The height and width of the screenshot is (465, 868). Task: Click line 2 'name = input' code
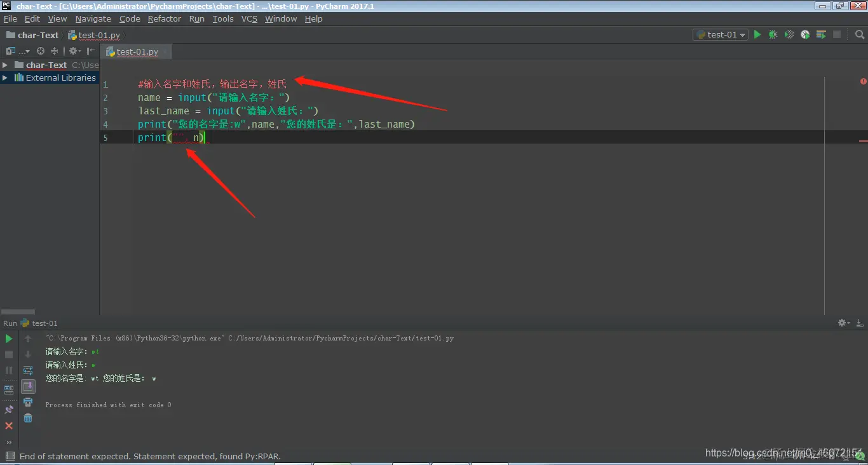click(x=214, y=97)
